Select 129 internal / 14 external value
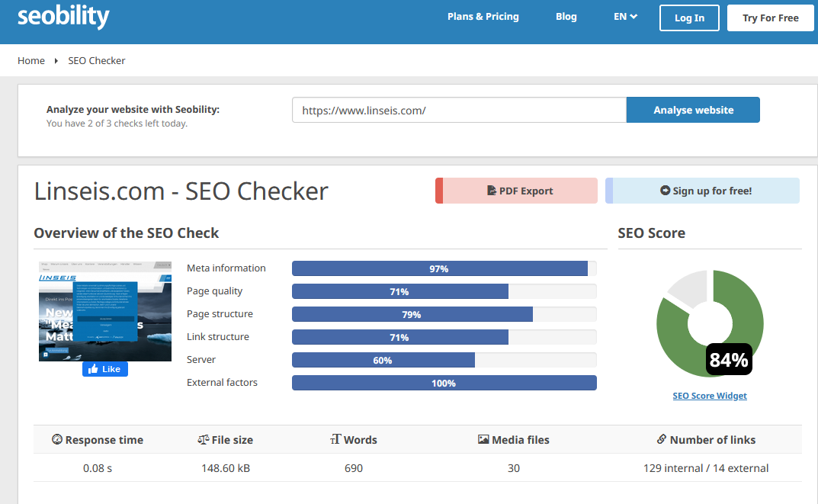 click(x=706, y=468)
